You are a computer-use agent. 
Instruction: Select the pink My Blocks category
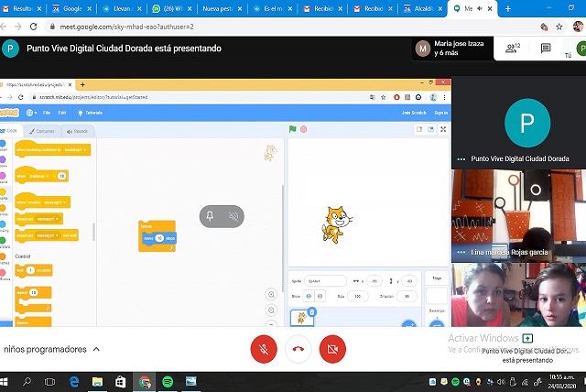point(3,273)
